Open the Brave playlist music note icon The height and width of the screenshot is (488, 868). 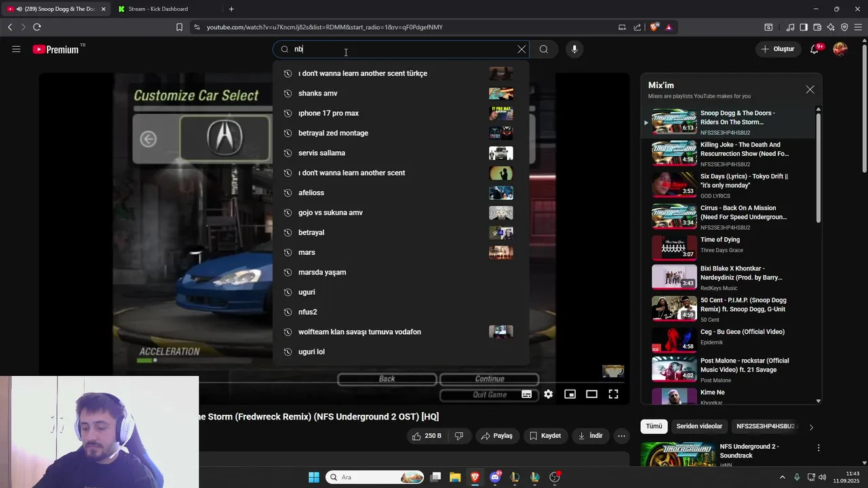(x=790, y=27)
